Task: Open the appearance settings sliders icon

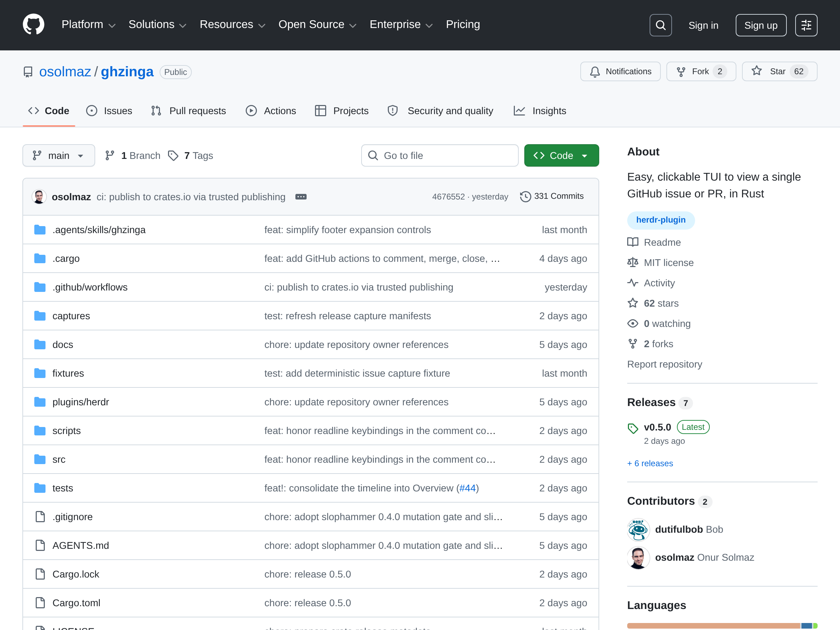Action: [x=806, y=25]
